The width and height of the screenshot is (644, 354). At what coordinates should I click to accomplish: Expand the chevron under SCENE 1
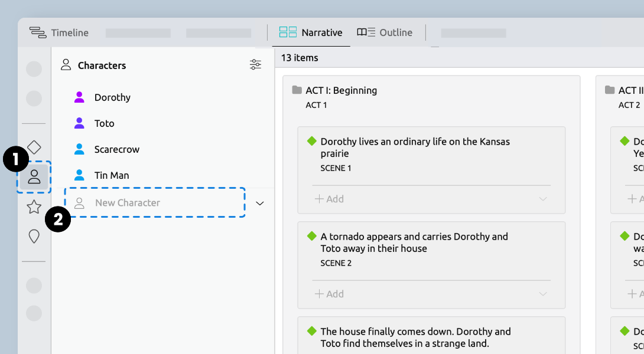[543, 199]
